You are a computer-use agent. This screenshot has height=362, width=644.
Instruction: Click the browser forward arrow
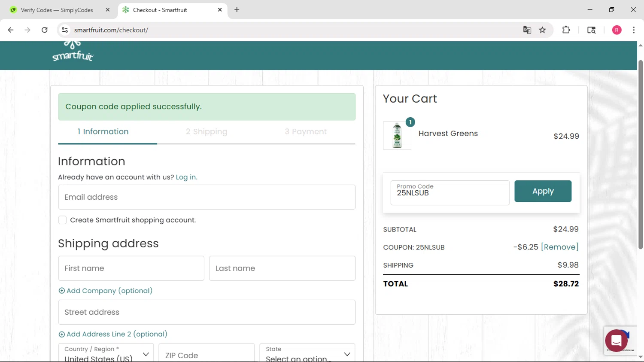pos(27,30)
